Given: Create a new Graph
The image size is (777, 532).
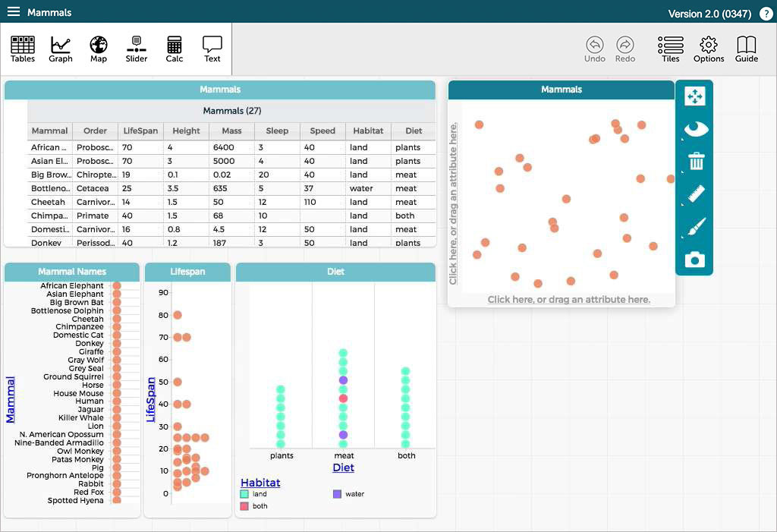Looking at the screenshot, I should tap(61, 49).
